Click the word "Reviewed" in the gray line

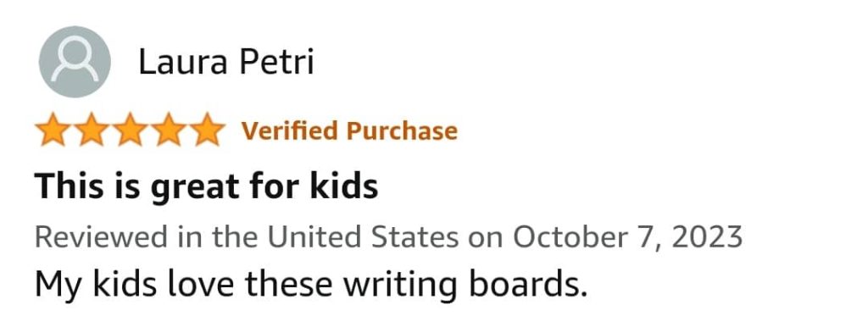click(102, 237)
